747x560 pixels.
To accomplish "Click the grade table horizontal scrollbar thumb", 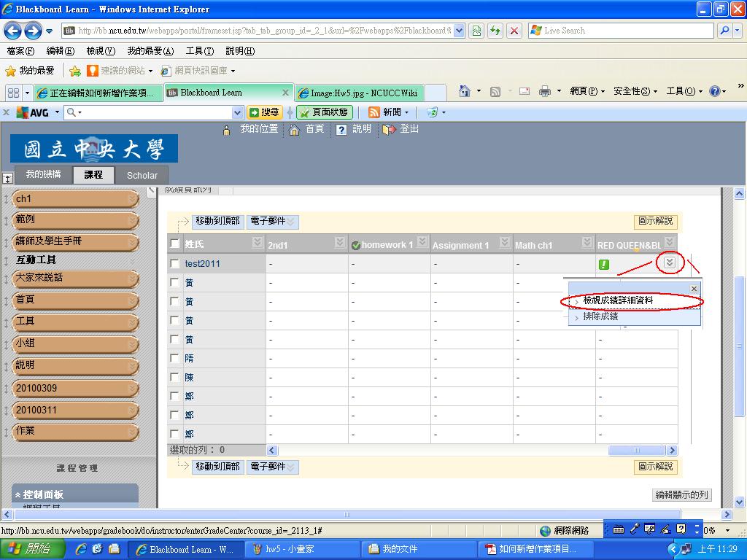I will click(x=636, y=451).
